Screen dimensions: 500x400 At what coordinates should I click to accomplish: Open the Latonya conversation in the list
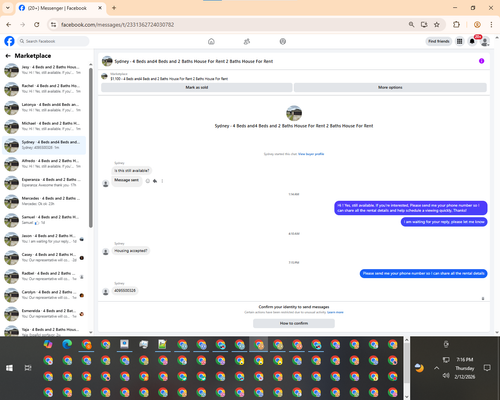[x=44, y=107]
